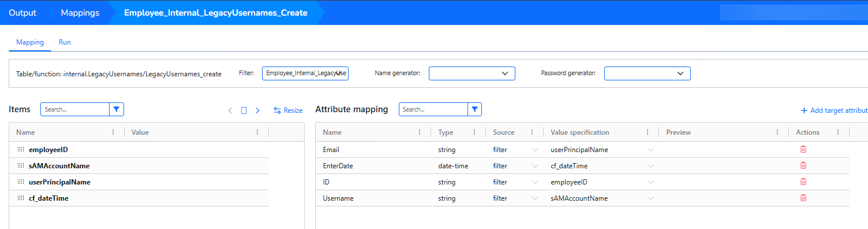The width and height of the screenshot is (868, 229).
Task: Click the Preview column header
Action: pyautogui.click(x=678, y=132)
